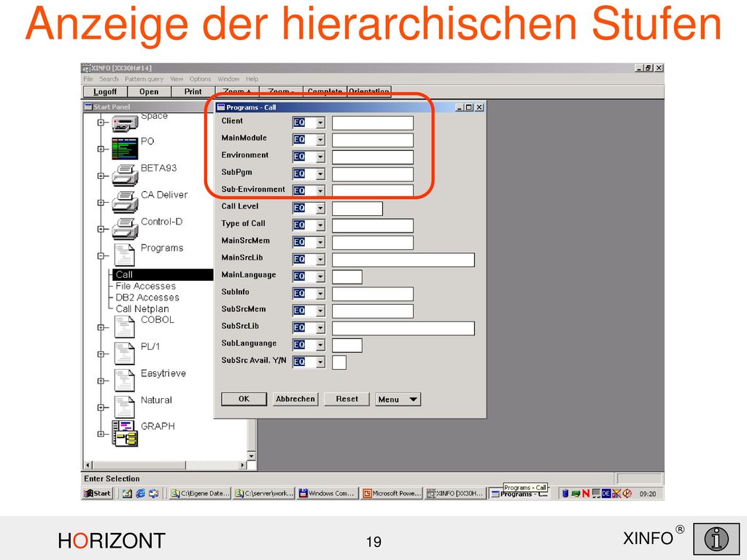Expand the Space tree node
This screenshot has width=747, height=560.
[101, 122]
